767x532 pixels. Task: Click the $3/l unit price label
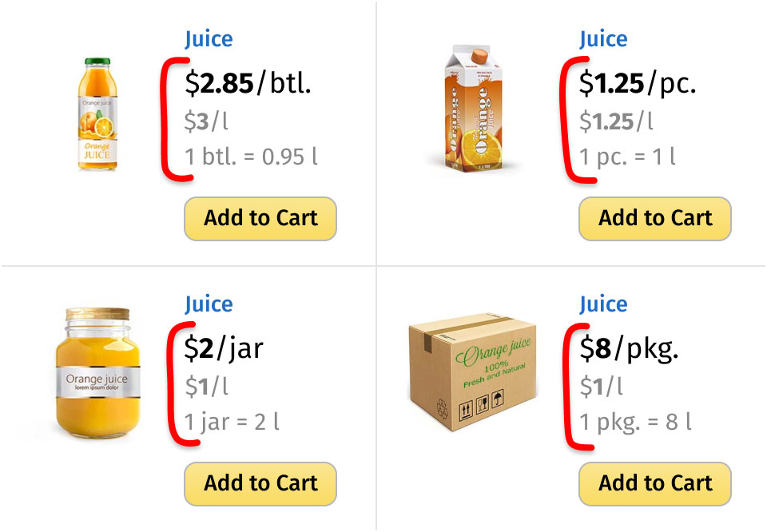tap(206, 121)
